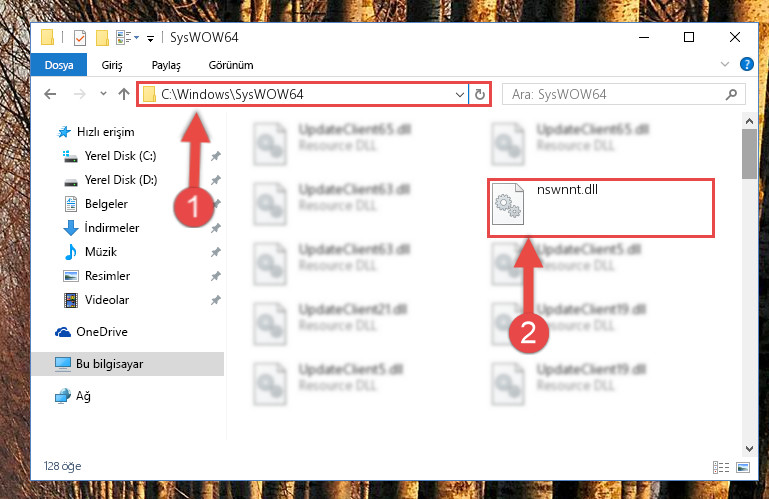
Task: Open the Dosya tab
Action: pos(59,65)
